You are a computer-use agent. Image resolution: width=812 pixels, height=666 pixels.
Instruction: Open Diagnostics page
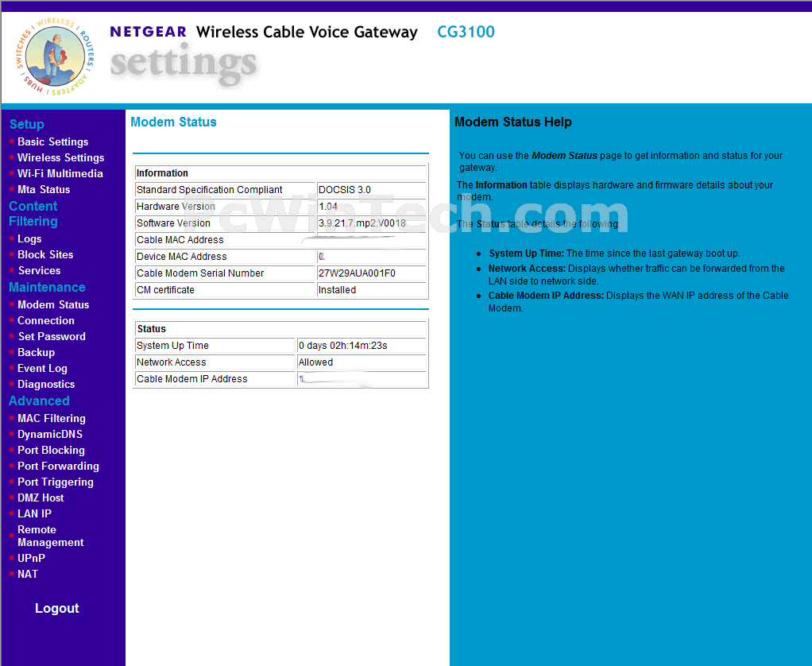pyautogui.click(x=46, y=385)
